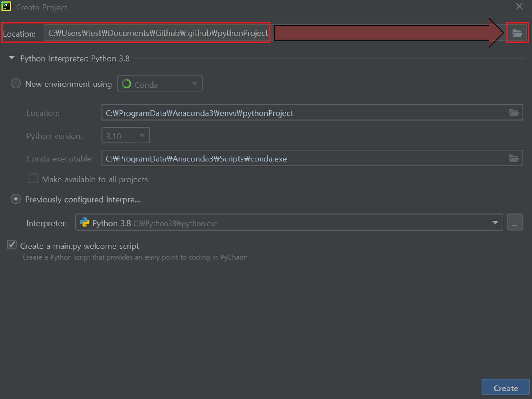Click the Create button
This screenshot has height=399, width=532.
tap(505, 388)
